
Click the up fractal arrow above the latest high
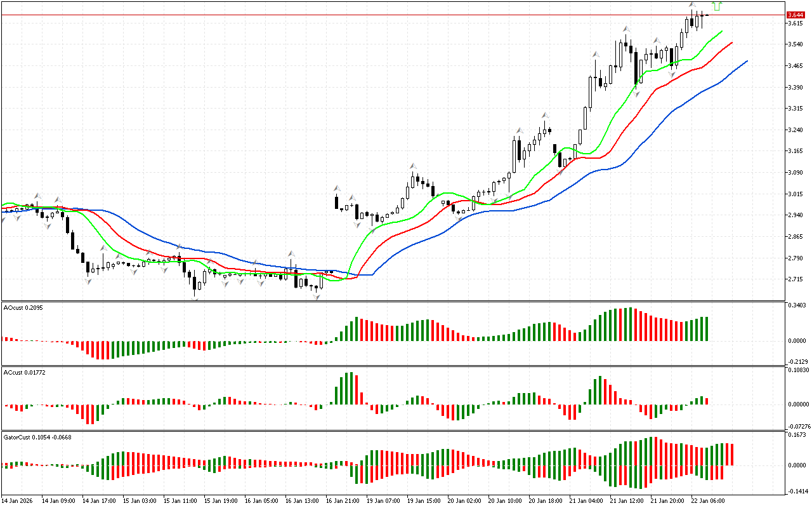click(693, 5)
